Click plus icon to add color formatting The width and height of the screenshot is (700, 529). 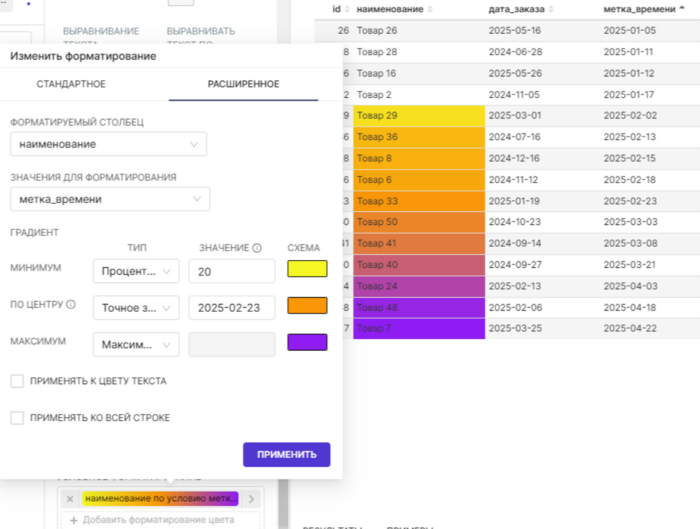pos(74,520)
